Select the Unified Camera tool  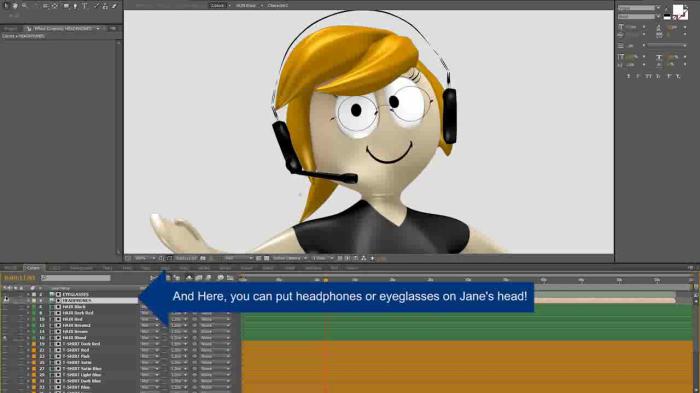pyautogui.click(x=46, y=6)
